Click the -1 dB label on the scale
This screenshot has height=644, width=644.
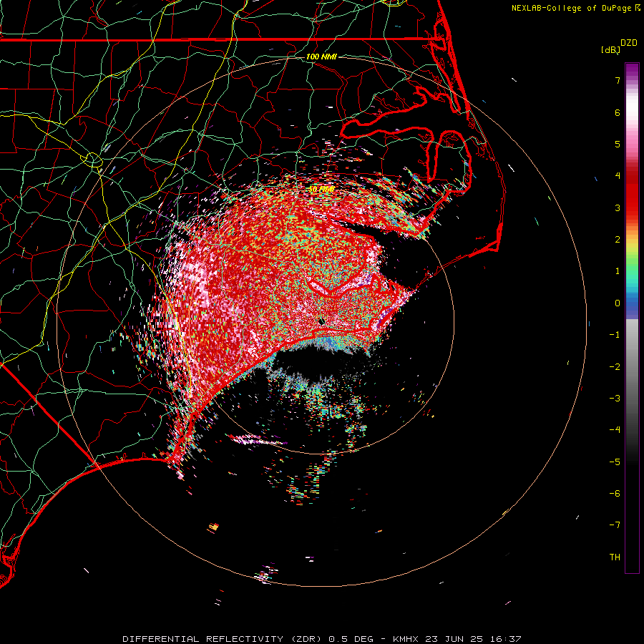pos(615,335)
